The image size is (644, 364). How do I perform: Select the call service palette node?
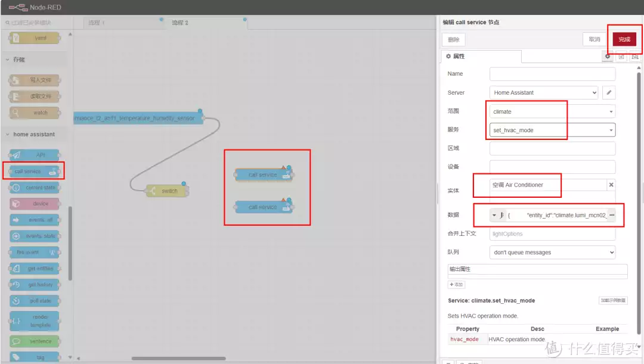pos(35,171)
